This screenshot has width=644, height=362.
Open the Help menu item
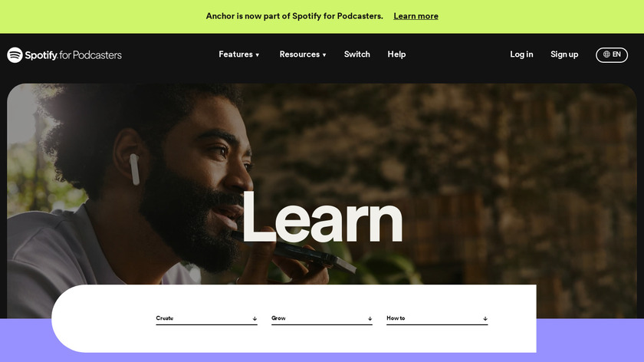[x=397, y=54]
